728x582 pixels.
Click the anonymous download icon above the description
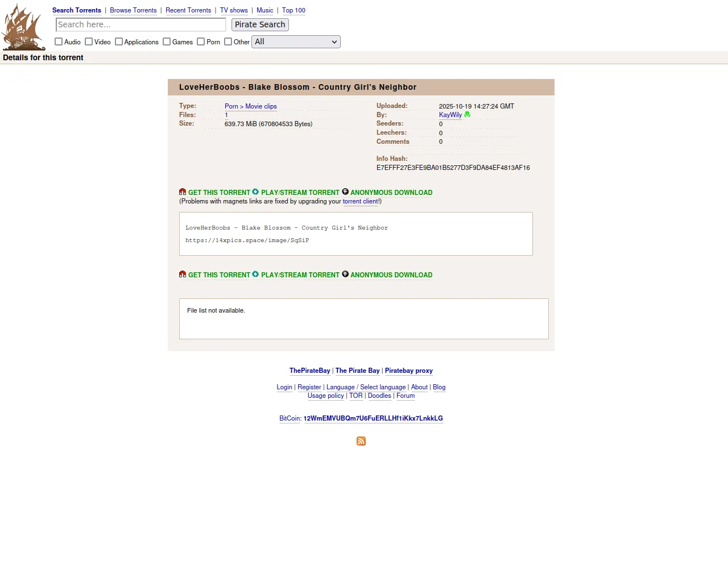(x=345, y=192)
